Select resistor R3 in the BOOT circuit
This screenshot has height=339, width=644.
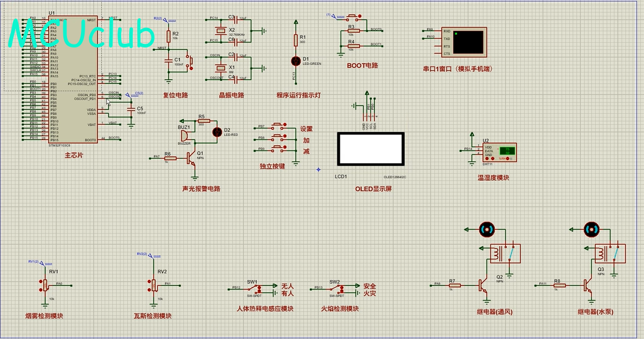tap(353, 31)
